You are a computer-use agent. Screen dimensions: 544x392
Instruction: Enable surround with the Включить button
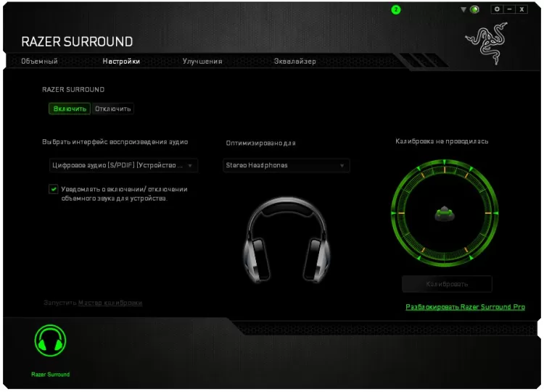pos(70,109)
